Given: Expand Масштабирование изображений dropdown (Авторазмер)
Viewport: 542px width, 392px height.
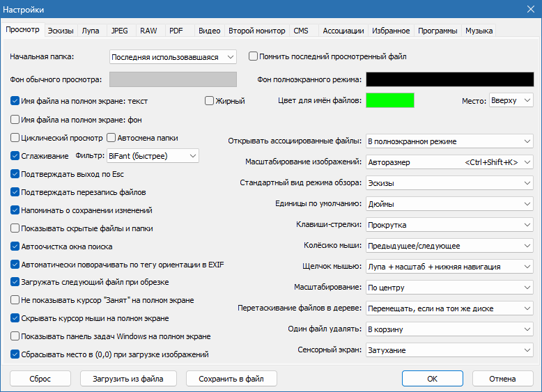Looking at the screenshot, I should click(450, 162).
